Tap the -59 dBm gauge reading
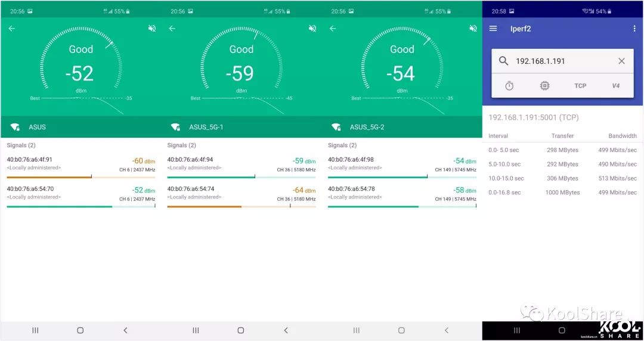644x341 pixels. 241,73
